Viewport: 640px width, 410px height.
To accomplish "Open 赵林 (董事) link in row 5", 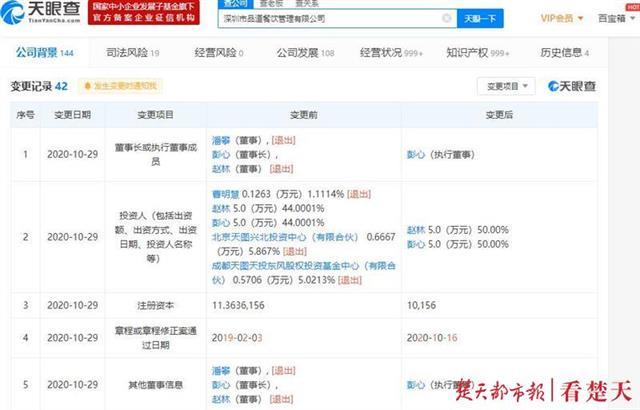I will point(221,399).
